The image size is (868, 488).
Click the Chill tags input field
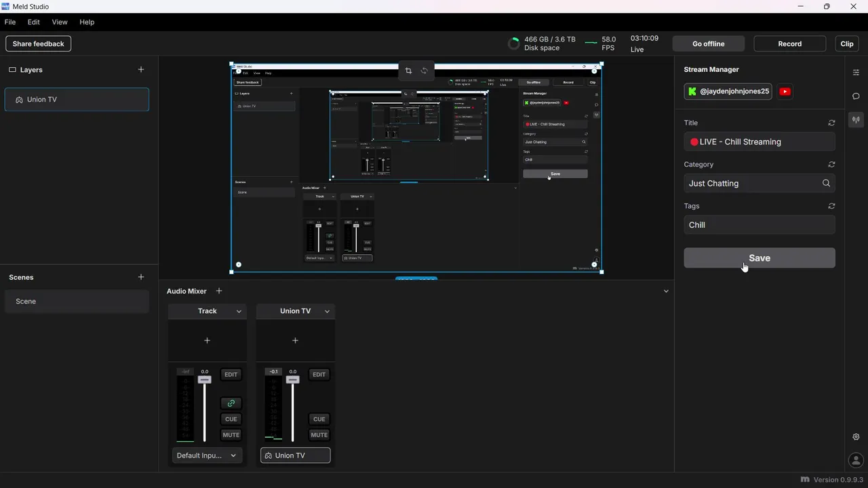(x=759, y=225)
